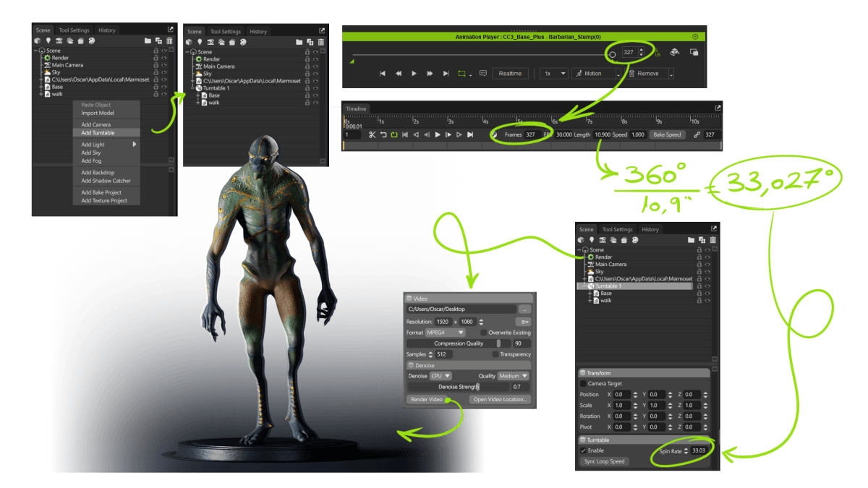Click camera icon in Scene panel above Transform
The width and height of the screenshot is (868, 488).
(603, 239)
